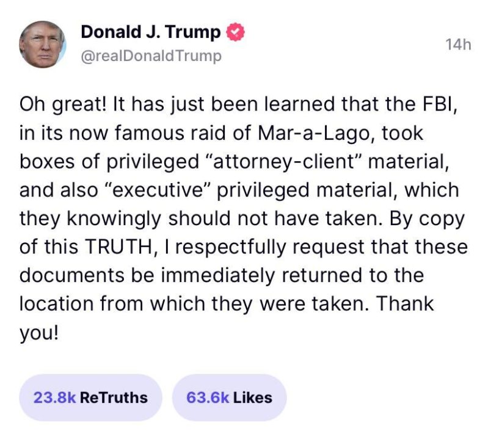Click the 23.8k count number
This screenshot has height=448, width=491.
point(54,397)
